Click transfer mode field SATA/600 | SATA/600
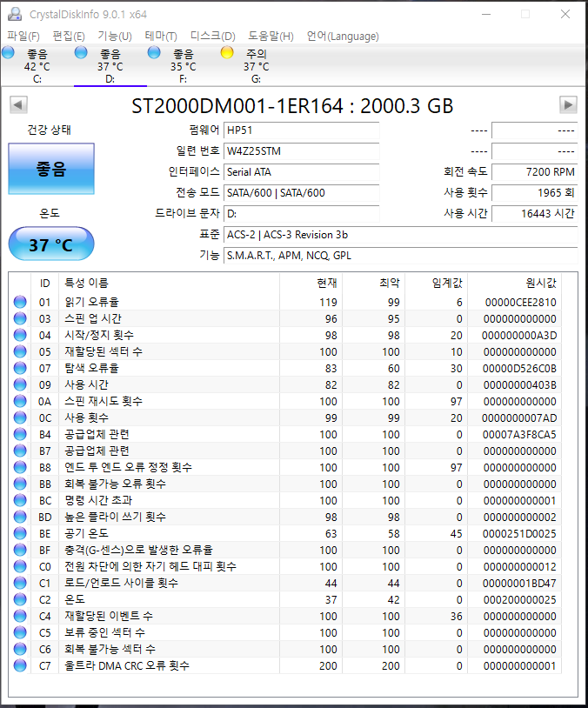This screenshot has width=588, height=708. (301, 193)
